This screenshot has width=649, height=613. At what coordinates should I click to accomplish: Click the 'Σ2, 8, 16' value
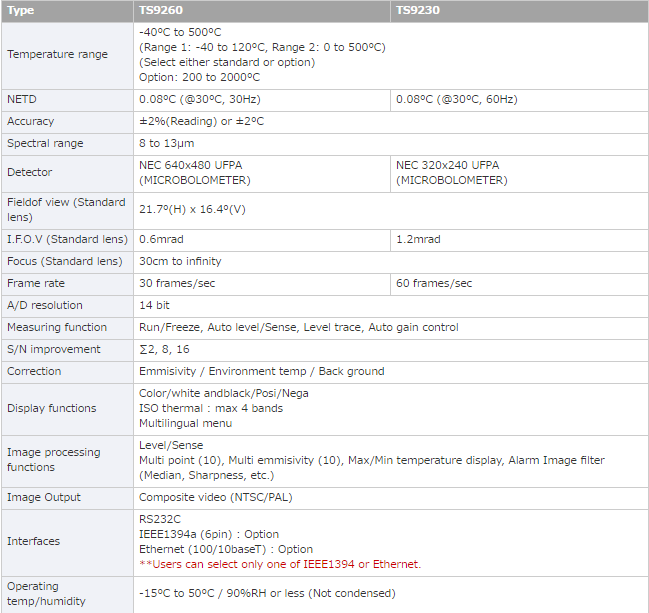(164, 349)
